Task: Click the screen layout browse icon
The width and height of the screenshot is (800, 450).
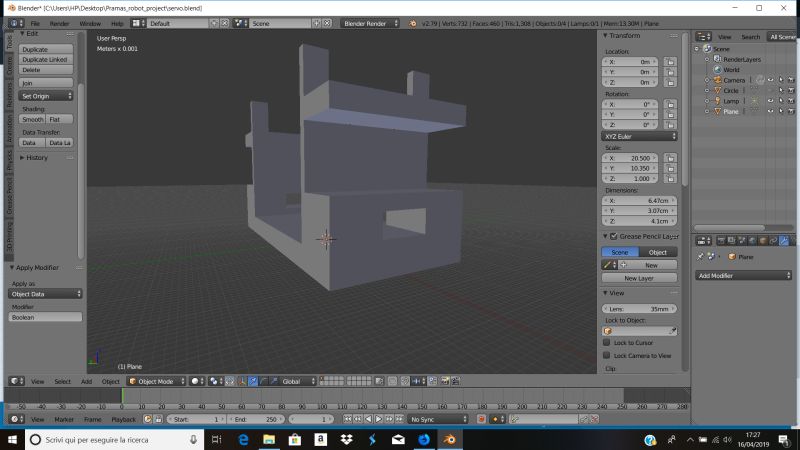Action: pos(136,23)
